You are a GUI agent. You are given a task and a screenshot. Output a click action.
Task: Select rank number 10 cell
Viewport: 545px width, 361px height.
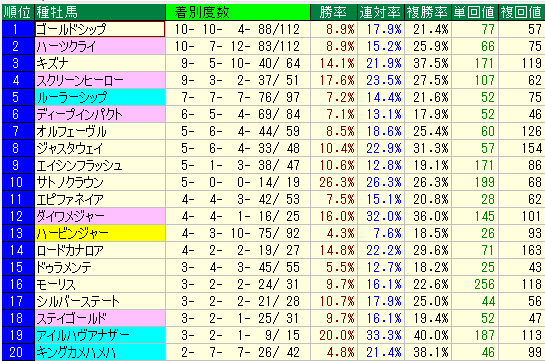pos(18,182)
